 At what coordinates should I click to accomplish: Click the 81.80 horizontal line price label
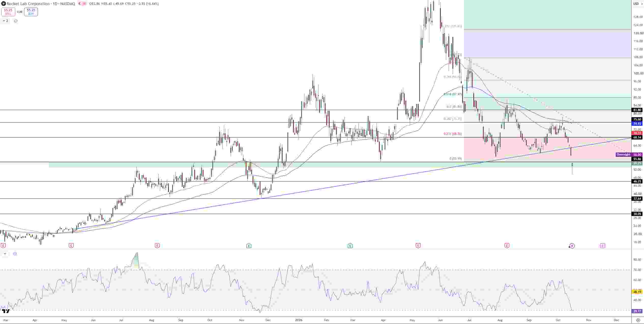[637, 110]
